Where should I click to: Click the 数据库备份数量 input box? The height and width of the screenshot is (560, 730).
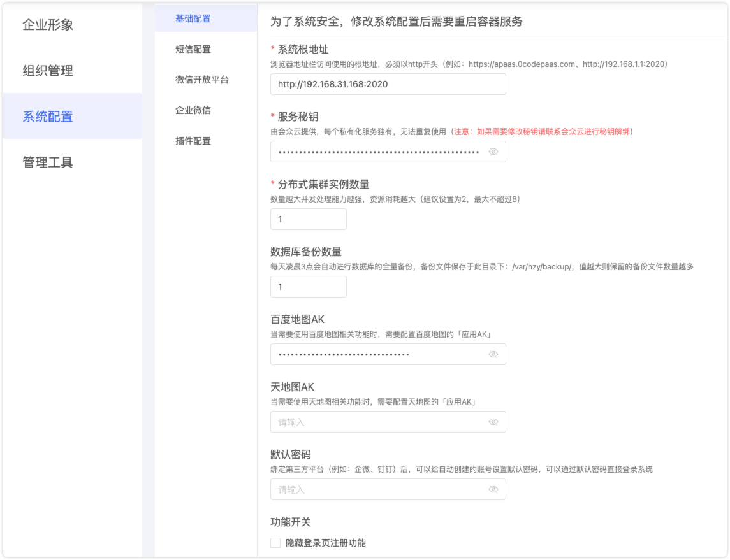[308, 287]
